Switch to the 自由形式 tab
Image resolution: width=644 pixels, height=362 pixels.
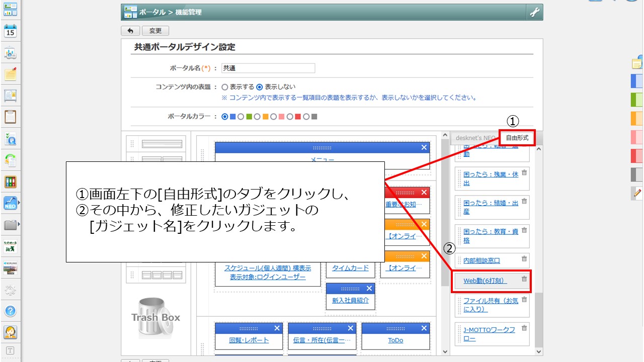[x=517, y=138]
